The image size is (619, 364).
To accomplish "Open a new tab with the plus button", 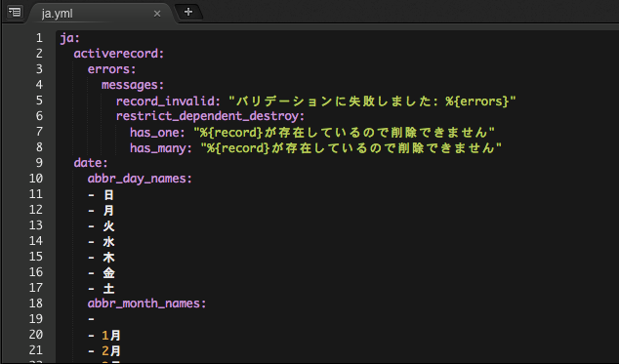I will (x=188, y=12).
